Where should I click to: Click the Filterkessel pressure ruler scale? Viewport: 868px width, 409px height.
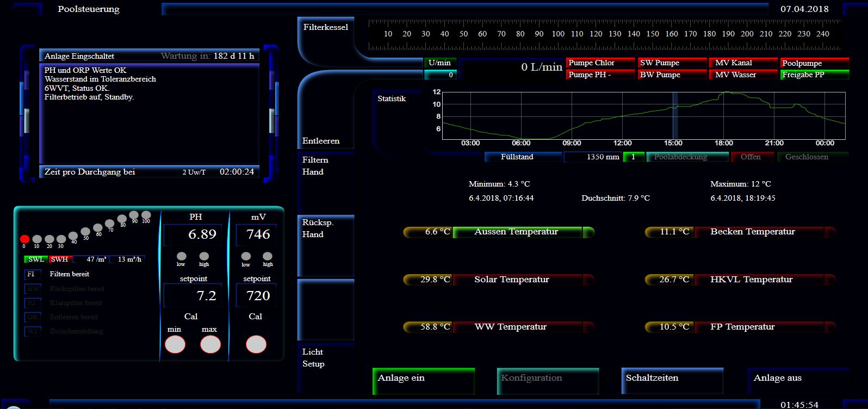click(604, 35)
